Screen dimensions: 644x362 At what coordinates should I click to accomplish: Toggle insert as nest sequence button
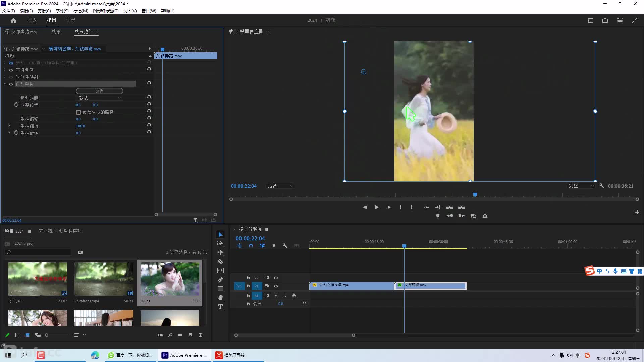[x=239, y=246]
